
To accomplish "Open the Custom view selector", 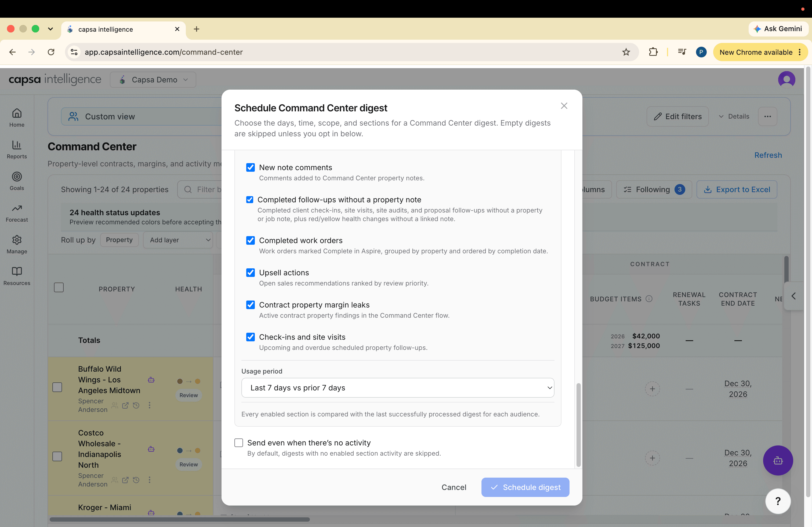I will (x=142, y=116).
